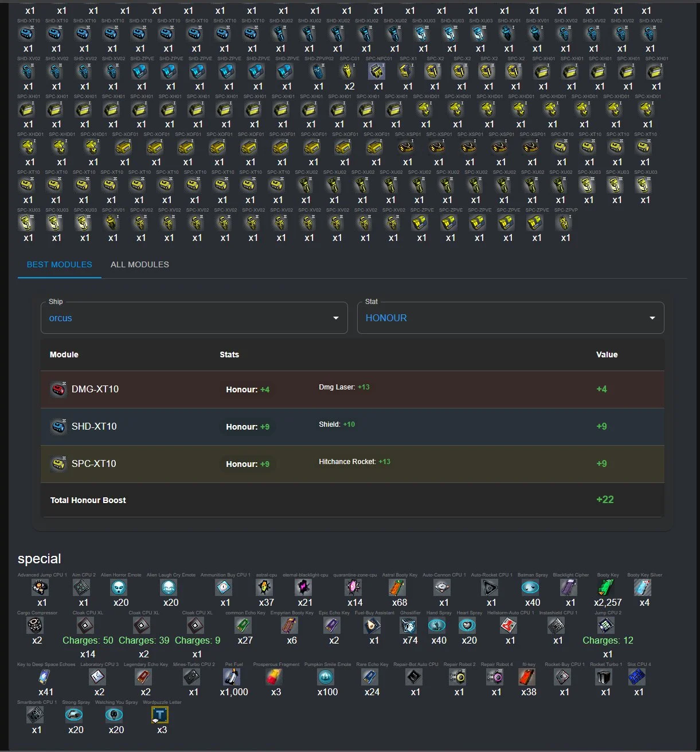Select the Rocket Turbo 1 icon
The image size is (700, 752).
(604, 677)
